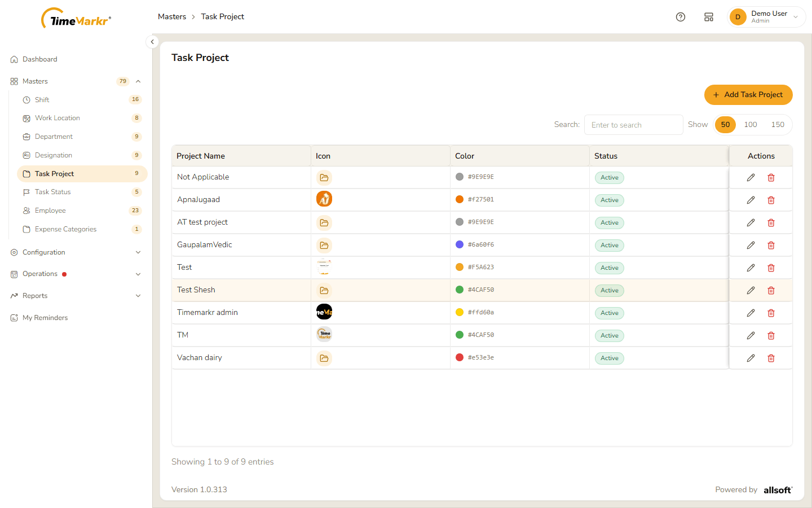This screenshot has height=508, width=812.
Task: Delete the Test Shesh project
Action: [x=771, y=290]
